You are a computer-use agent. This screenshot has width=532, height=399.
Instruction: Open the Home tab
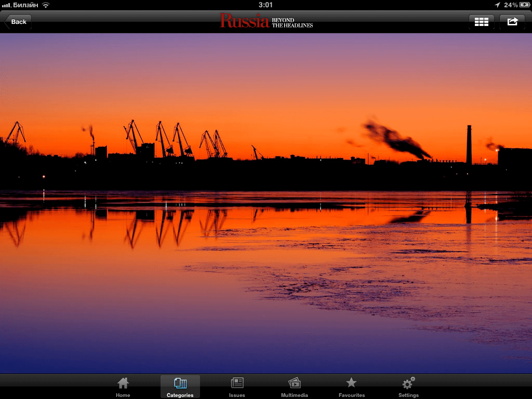123,387
